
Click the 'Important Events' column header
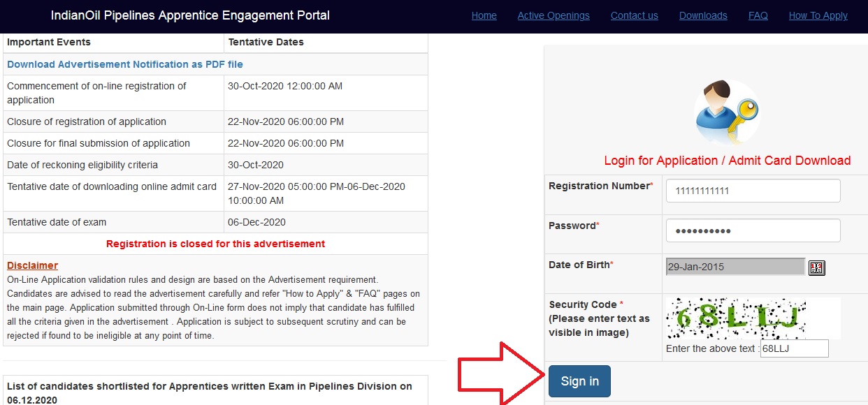point(49,42)
